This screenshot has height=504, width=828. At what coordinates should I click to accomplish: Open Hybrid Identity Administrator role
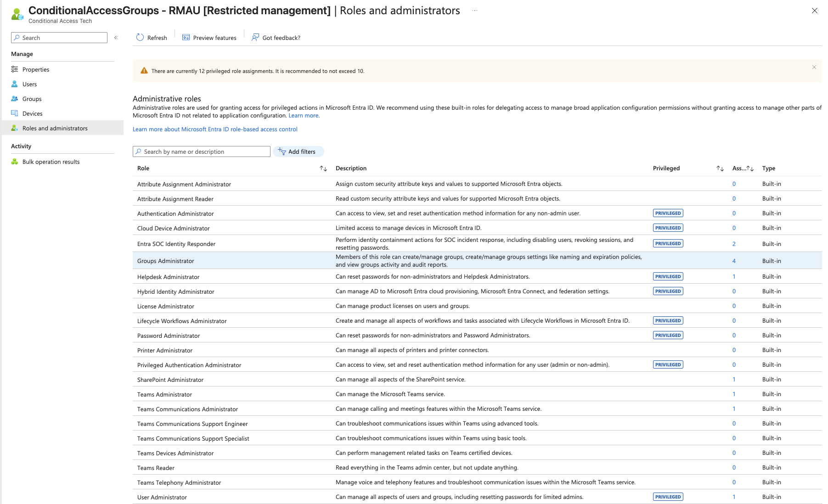(175, 291)
